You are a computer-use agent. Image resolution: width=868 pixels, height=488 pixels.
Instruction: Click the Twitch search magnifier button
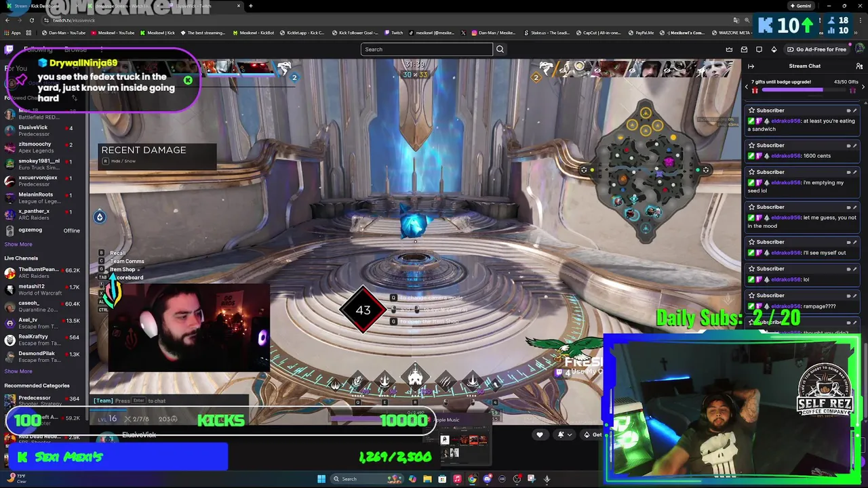pyautogui.click(x=500, y=49)
